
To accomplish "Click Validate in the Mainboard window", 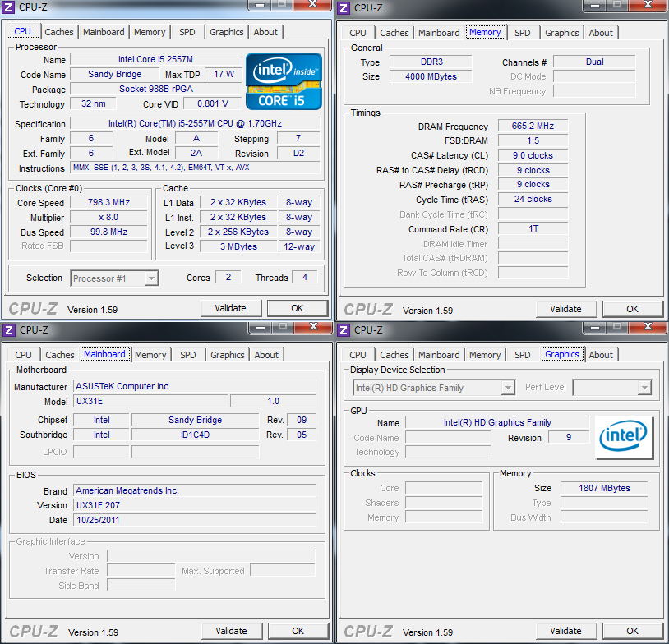I will [x=232, y=630].
